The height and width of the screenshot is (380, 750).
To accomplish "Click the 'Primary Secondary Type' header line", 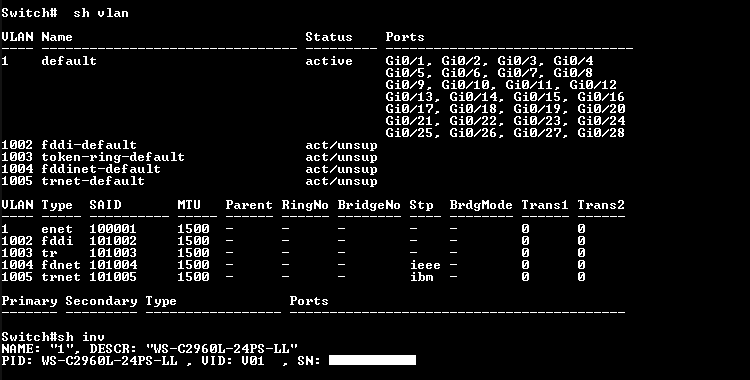I will click(x=89, y=301).
